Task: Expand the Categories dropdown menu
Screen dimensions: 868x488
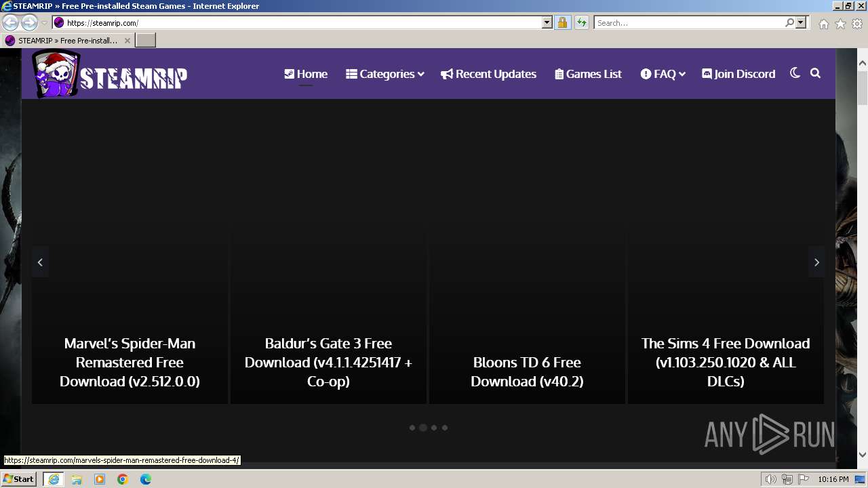Action: point(384,74)
